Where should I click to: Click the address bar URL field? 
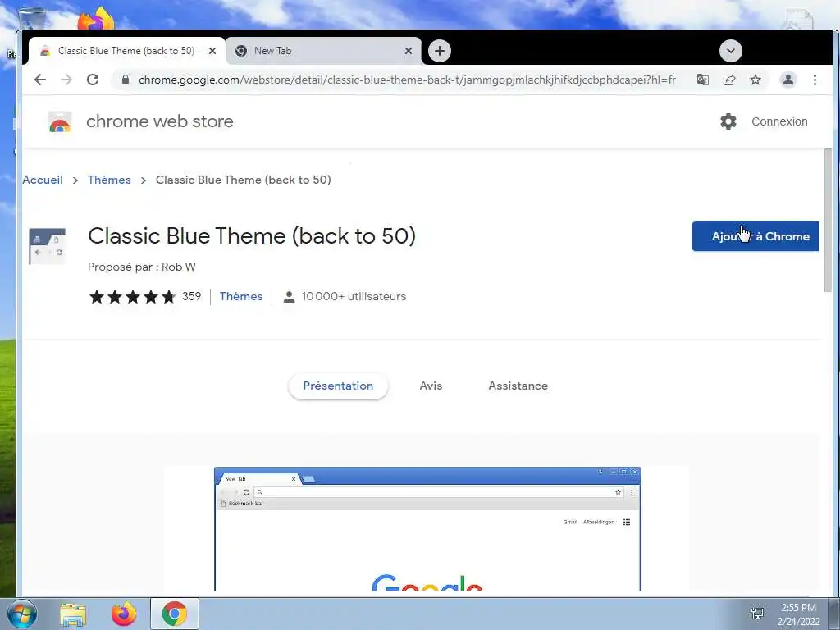coord(407,80)
